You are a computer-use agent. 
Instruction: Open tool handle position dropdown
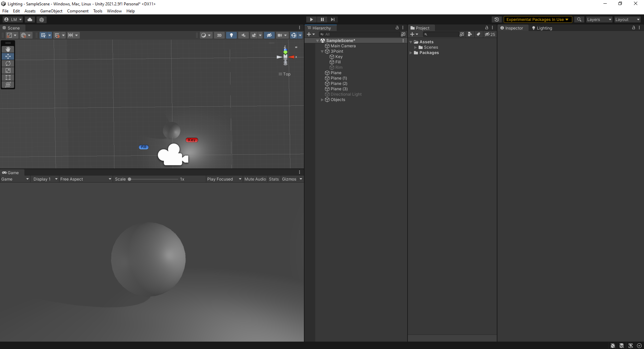(12, 35)
